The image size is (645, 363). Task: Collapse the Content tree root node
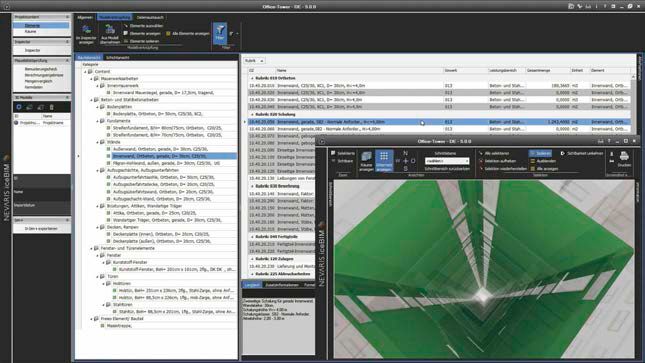coord(86,72)
